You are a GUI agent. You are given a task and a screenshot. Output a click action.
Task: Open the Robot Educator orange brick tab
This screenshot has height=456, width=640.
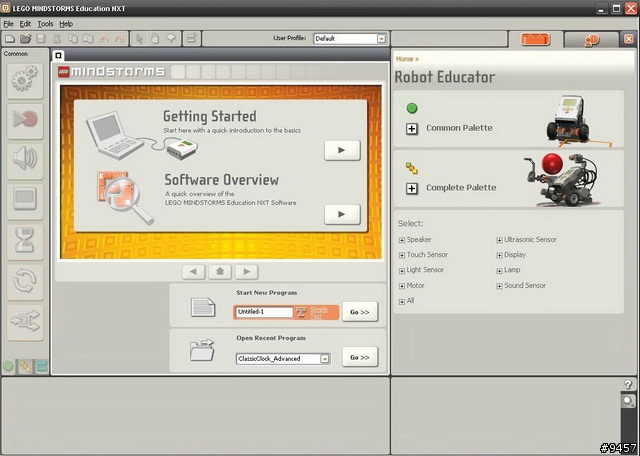click(x=535, y=40)
